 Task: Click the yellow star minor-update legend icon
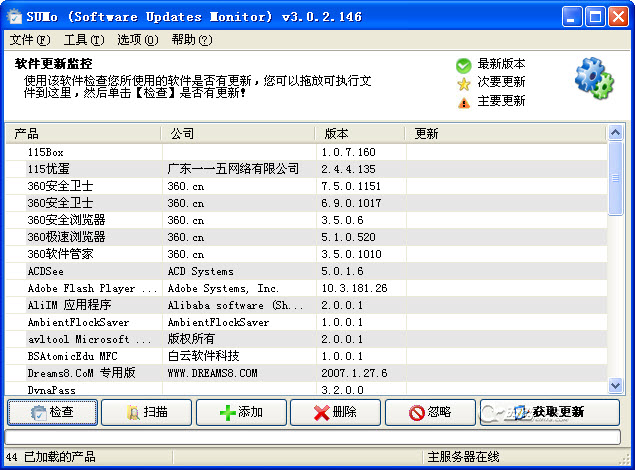(x=464, y=84)
